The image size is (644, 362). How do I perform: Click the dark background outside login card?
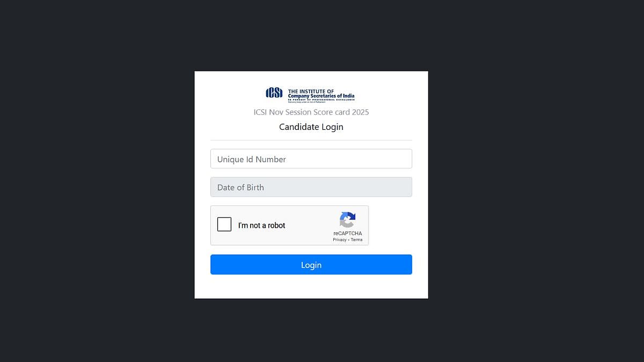[x=97, y=182]
